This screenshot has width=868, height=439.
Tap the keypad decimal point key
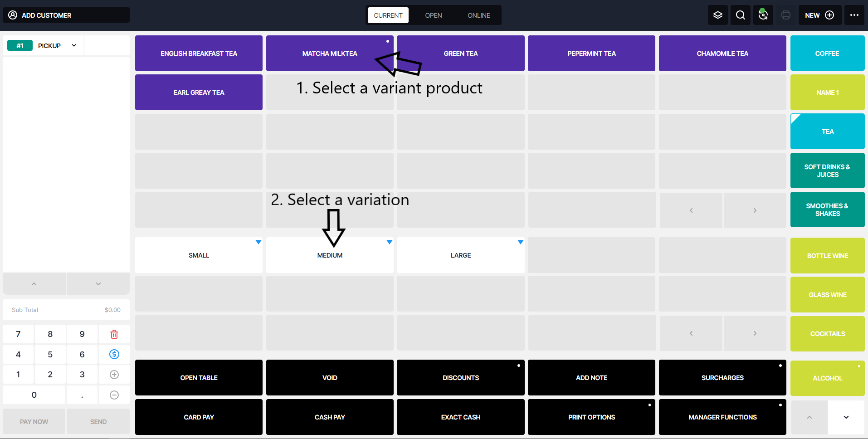pyautogui.click(x=82, y=395)
